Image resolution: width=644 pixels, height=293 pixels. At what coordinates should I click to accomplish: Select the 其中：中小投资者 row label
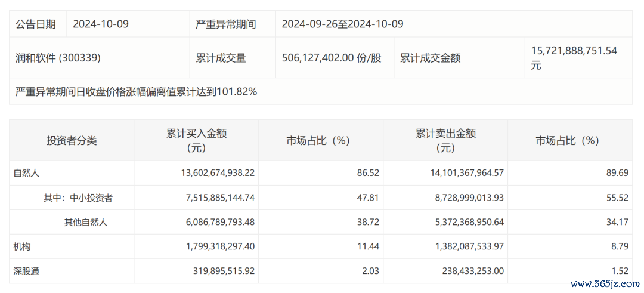tap(78, 198)
